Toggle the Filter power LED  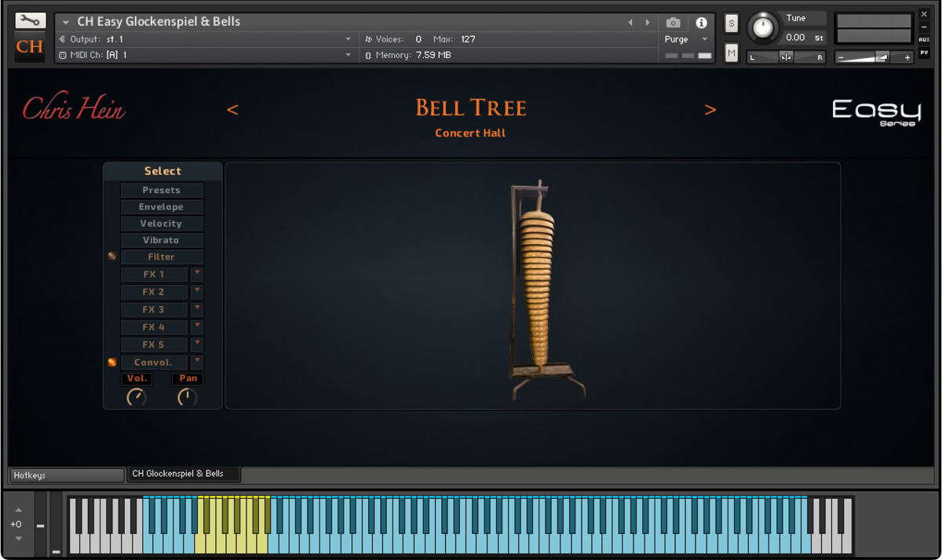[x=112, y=256]
